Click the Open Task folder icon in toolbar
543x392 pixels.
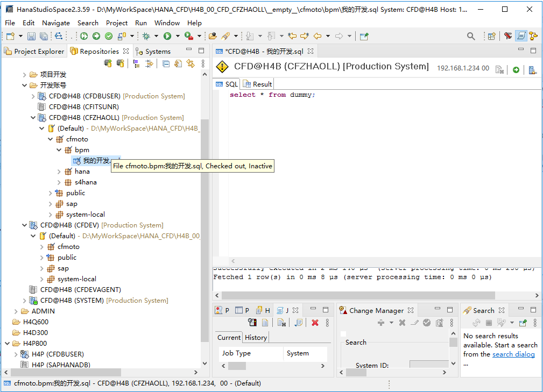click(213, 36)
